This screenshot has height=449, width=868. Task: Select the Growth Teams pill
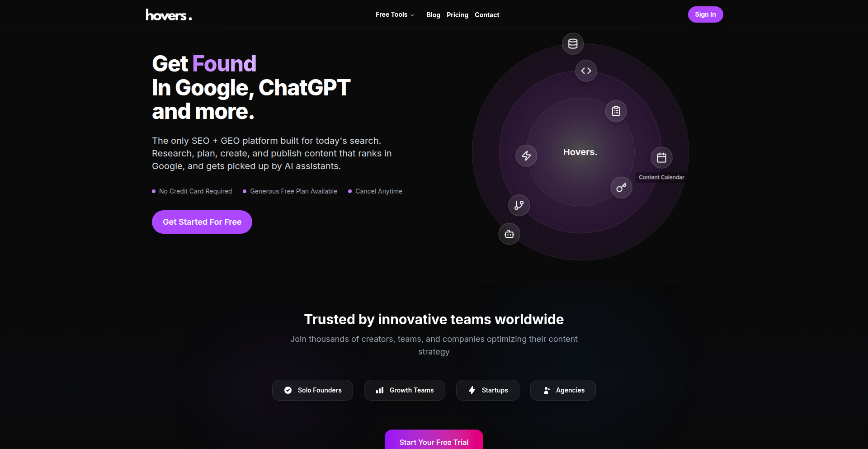405,390
